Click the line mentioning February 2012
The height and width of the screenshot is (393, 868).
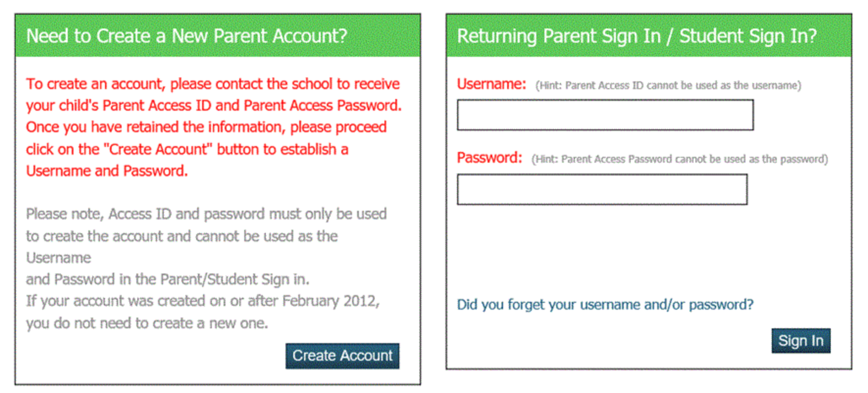(x=202, y=301)
